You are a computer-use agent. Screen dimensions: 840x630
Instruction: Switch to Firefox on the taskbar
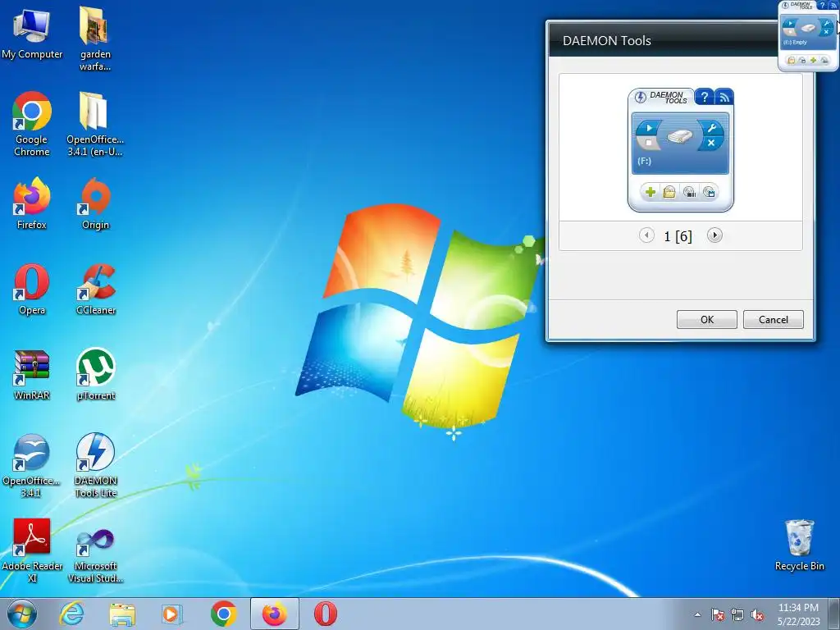[274, 614]
